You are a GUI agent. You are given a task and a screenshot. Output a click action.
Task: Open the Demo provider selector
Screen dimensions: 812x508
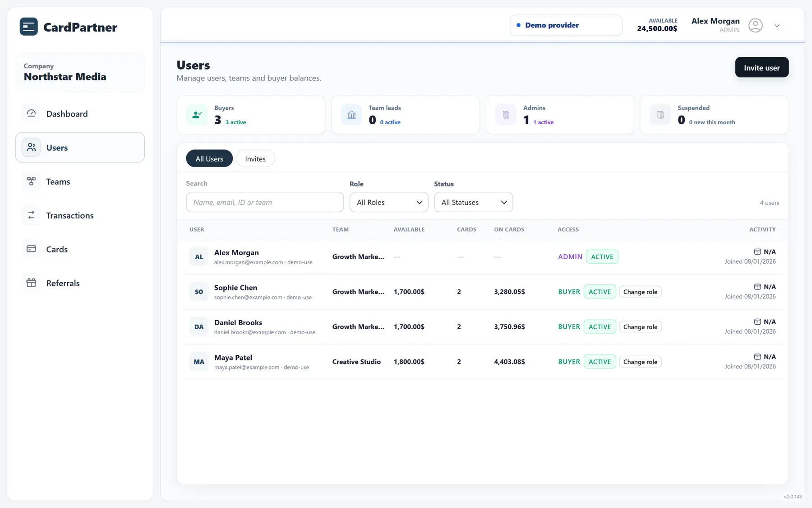[566, 25]
